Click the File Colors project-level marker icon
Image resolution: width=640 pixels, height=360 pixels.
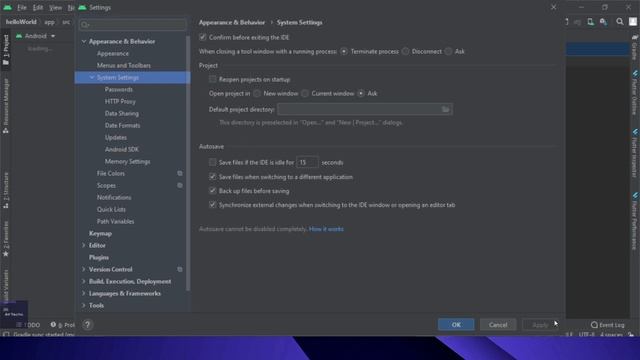(180, 173)
